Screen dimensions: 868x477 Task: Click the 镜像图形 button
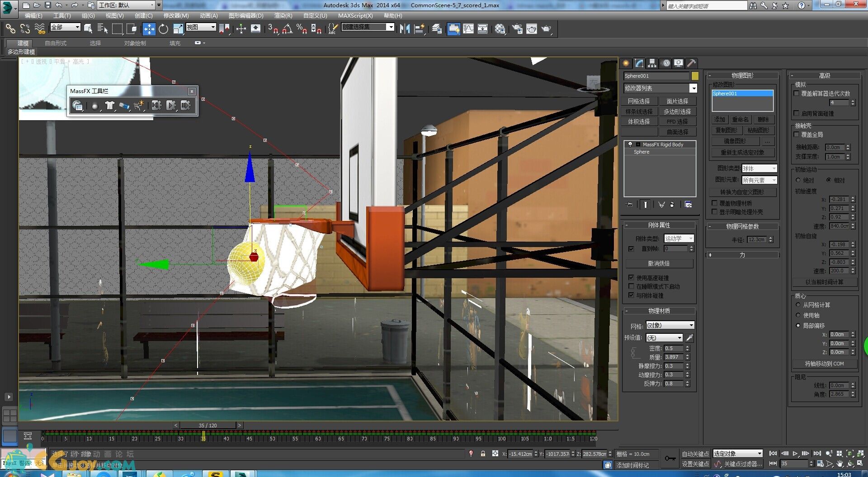click(735, 141)
